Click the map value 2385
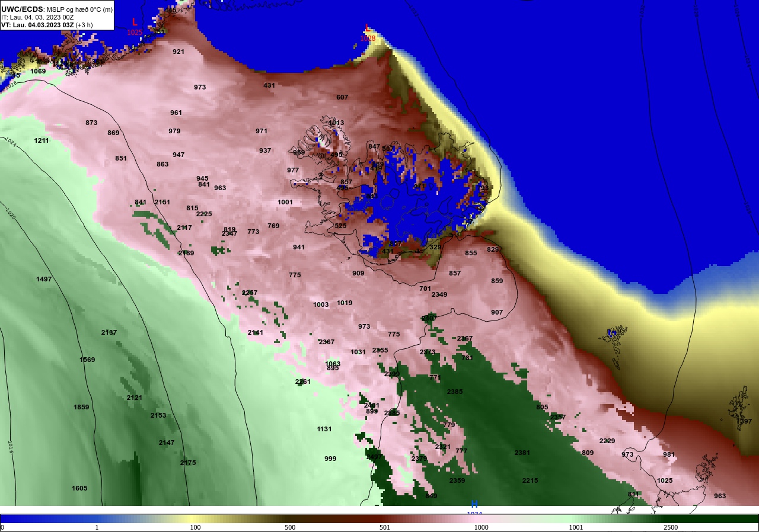Viewport: 759px width, 532px height. coord(455,392)
